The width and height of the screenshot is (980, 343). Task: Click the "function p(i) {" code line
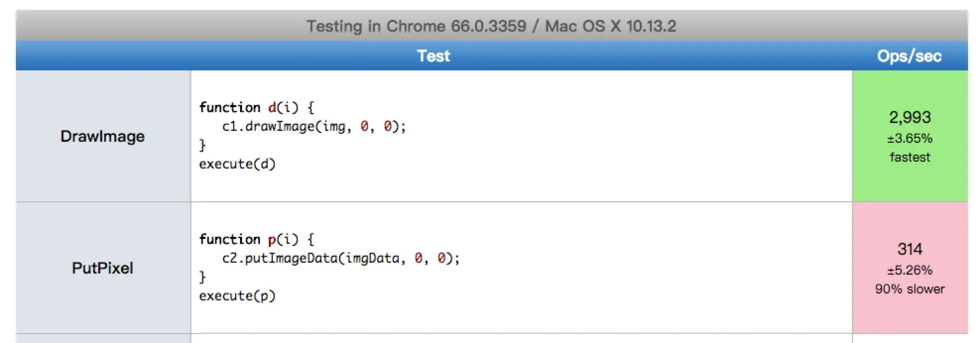(x=256, y=239)
